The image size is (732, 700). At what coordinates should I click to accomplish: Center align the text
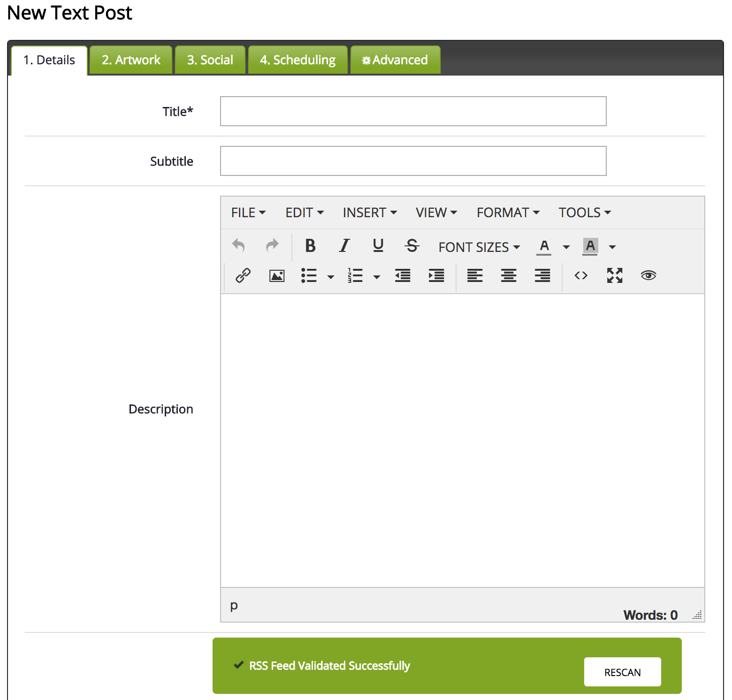[x=509, y=275]
